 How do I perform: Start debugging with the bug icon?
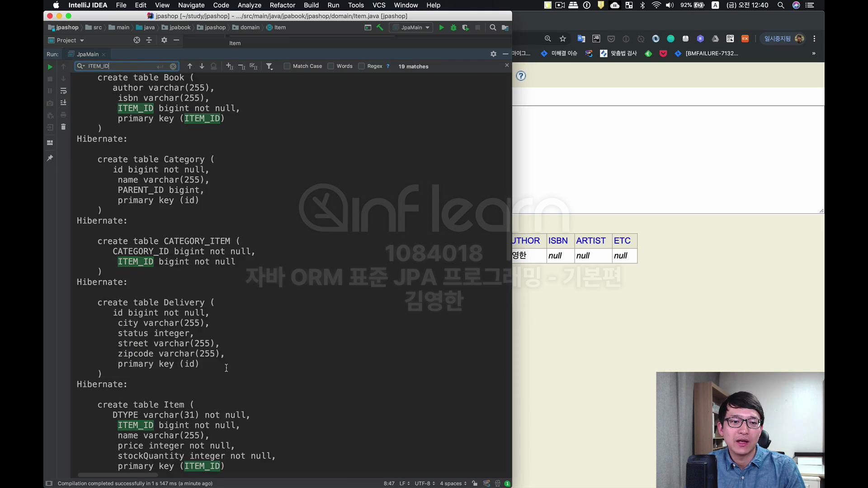pyautogui.click(x=453, y=28)
